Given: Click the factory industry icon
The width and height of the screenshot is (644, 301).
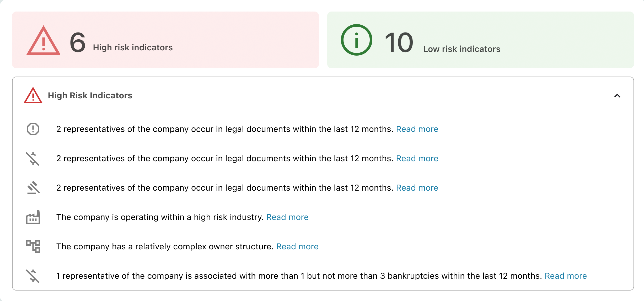Looking at the screenshot, I should [x=33, y=217].
